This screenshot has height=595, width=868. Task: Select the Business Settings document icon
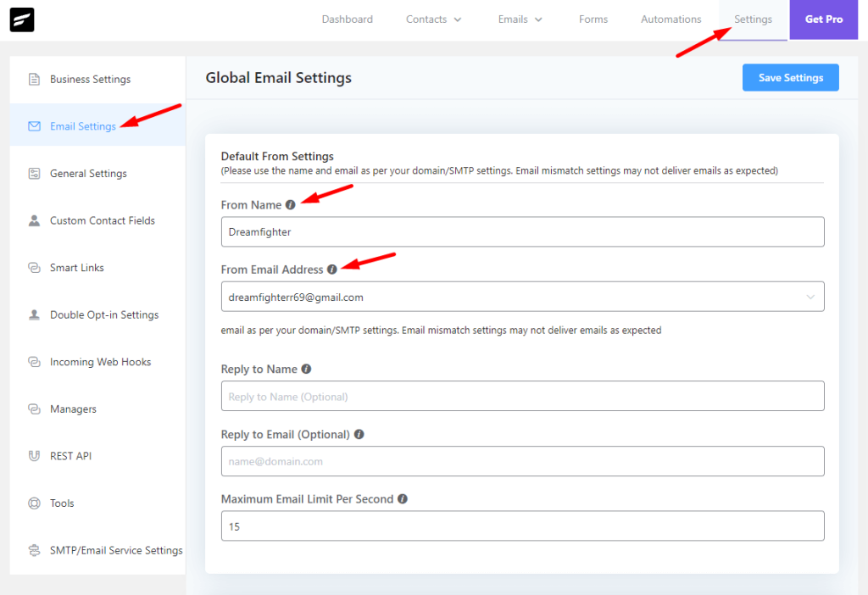[x=35, y=79]
